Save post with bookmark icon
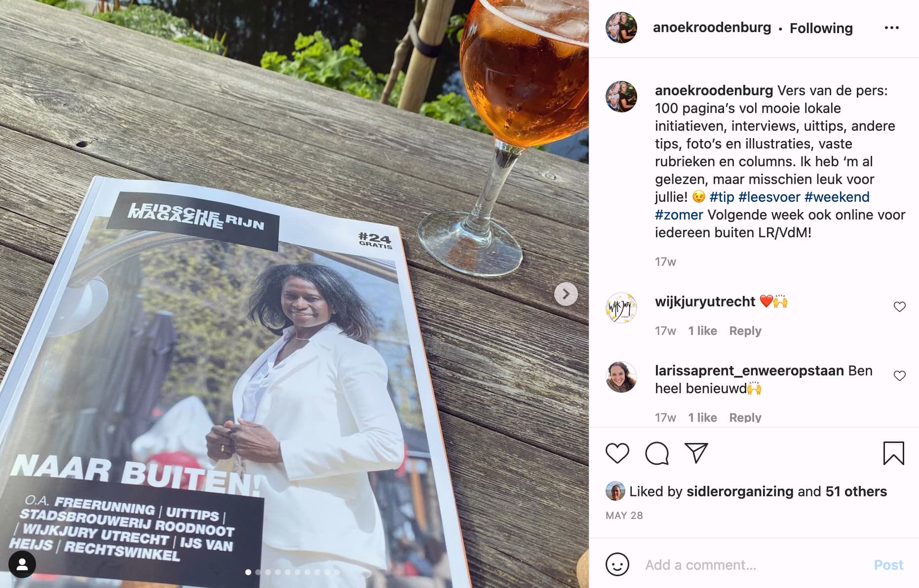919x588 pixels. tap(893, 453)
